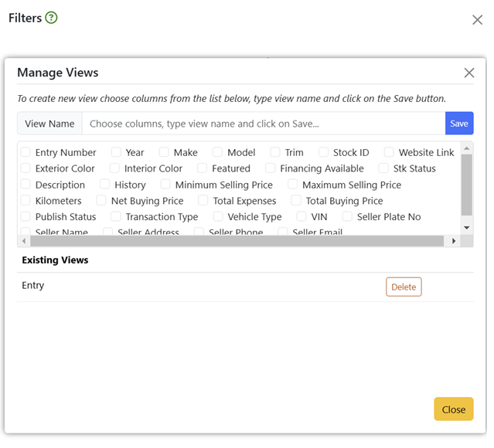Click the green Filters help question icon

(52, 18)
